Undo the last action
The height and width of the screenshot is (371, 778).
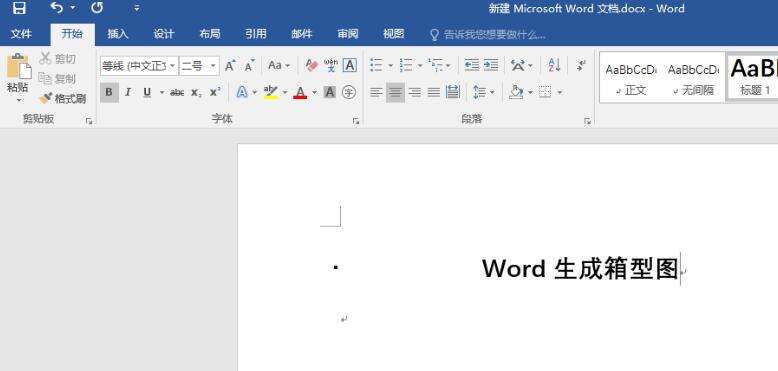click(57, 7)
